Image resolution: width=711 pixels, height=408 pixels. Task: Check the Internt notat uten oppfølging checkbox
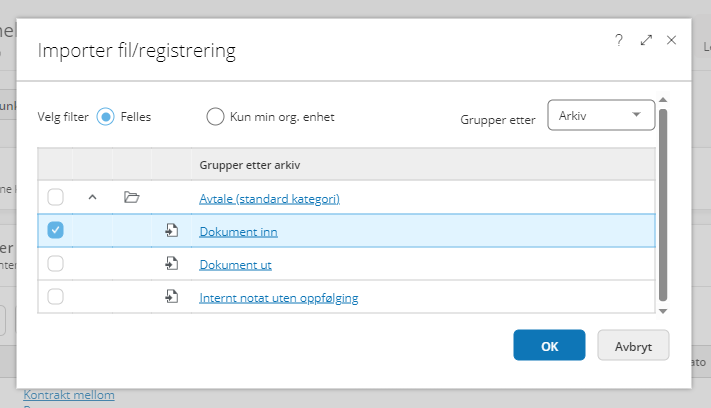pyautogui.click(x=56, y=297)
